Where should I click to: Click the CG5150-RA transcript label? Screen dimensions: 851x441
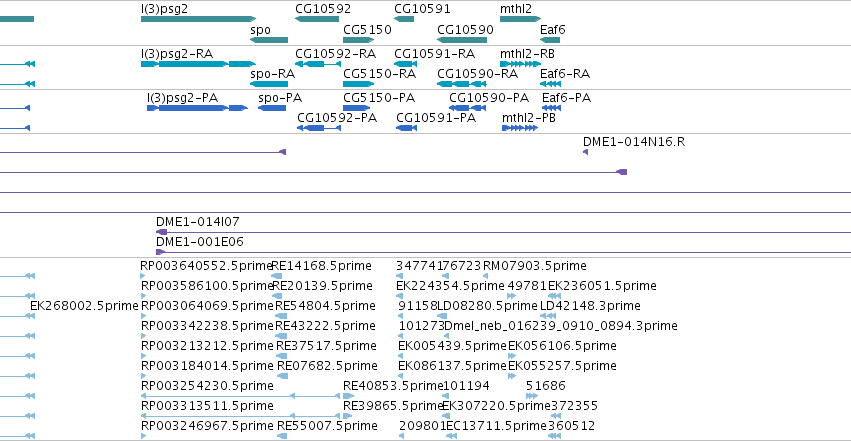[x=380, y=74]
